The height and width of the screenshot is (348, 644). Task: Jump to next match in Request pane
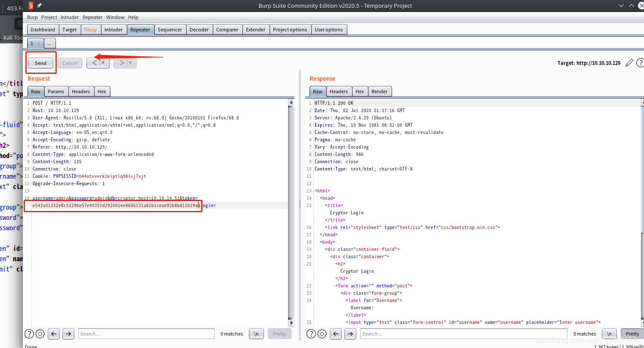pyautogui.click(x=68, y=334)
